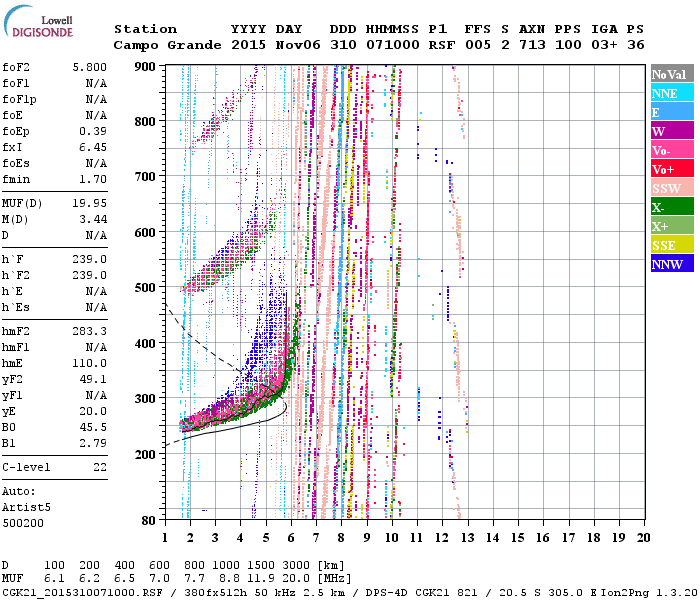Select the X- dark green legend swatch

[x=672, y=207]
